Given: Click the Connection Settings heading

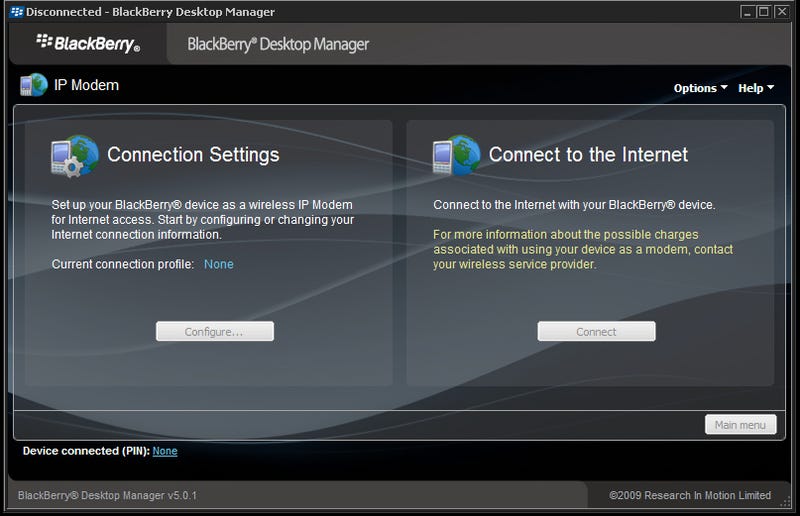Looking at the screenshot, I should pos(193,155).
